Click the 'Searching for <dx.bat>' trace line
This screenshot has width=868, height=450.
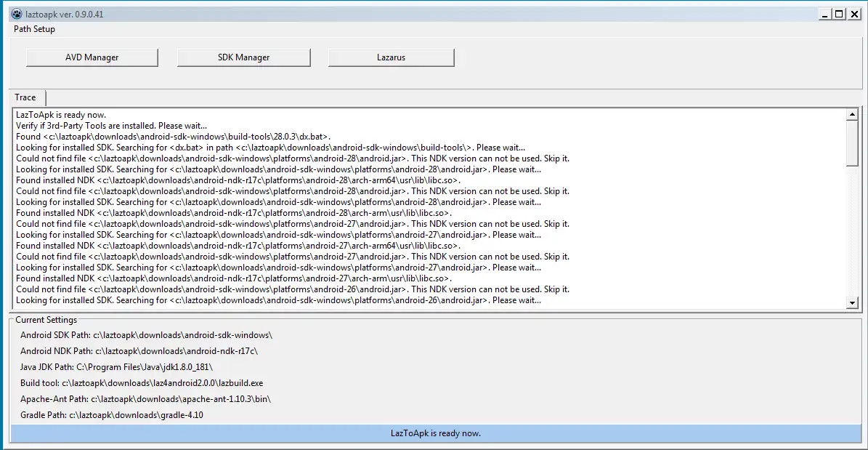coord(271,148)
